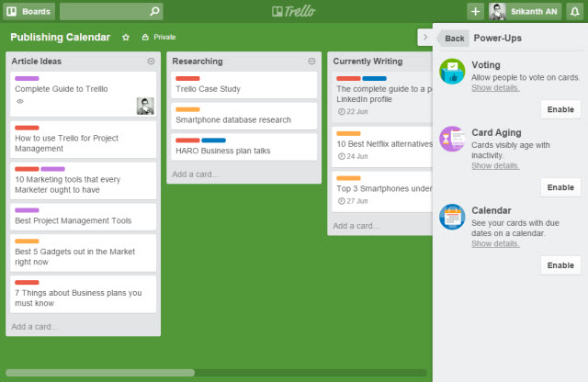Enable the Voting power-up
This screenshot has height=382, width=588.
click(x=560, y=109)
